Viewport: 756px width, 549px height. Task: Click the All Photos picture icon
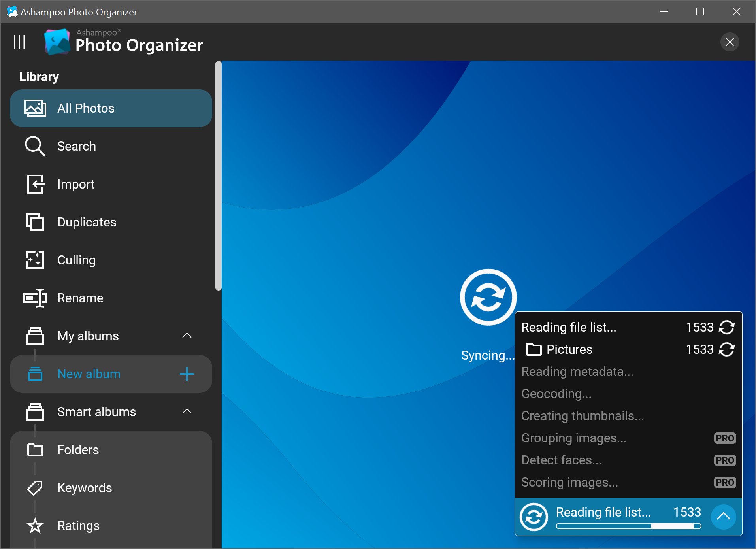point(35,108)
